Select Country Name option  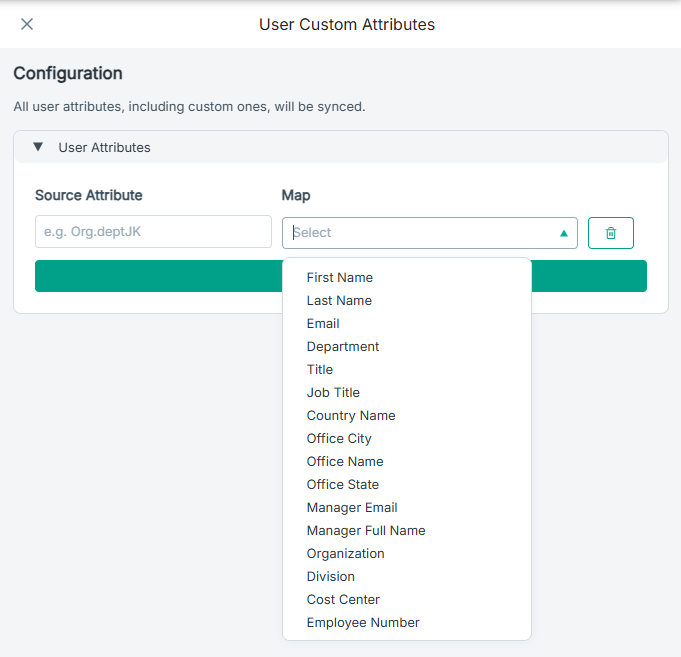[x=351, y=416]
